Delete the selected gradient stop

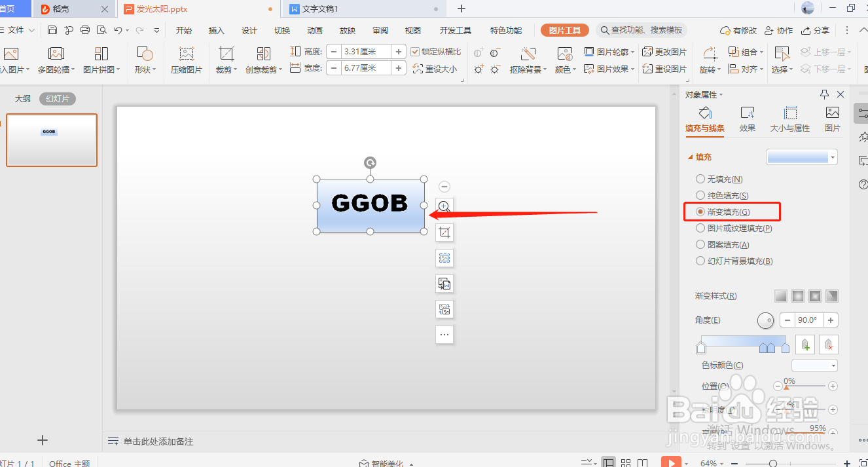tap(828, 344)
